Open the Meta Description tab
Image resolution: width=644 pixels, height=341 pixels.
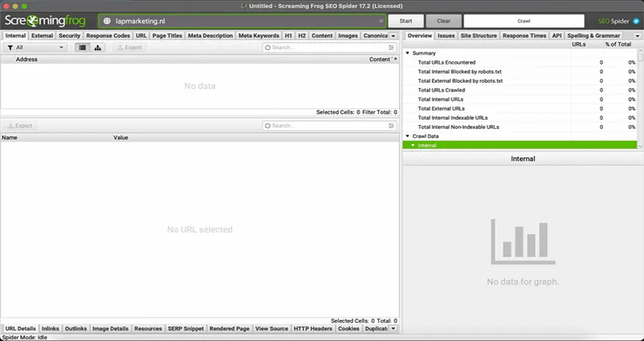click(211, 36)
